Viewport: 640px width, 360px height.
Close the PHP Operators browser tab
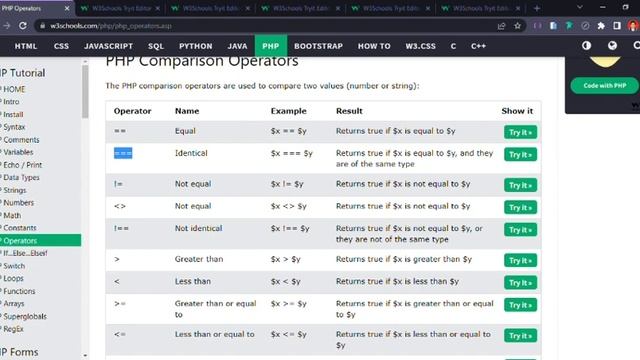[67, 8]
